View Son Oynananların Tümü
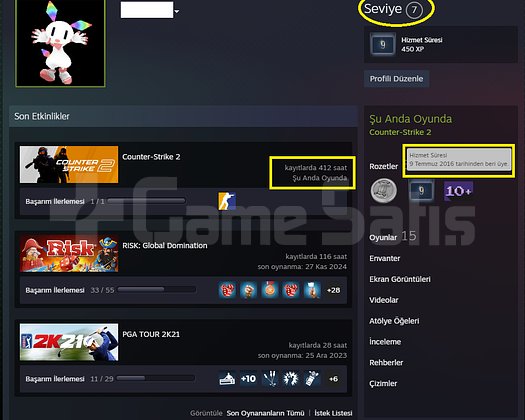Viewport: 525px width, 420px height. point(266,413)
